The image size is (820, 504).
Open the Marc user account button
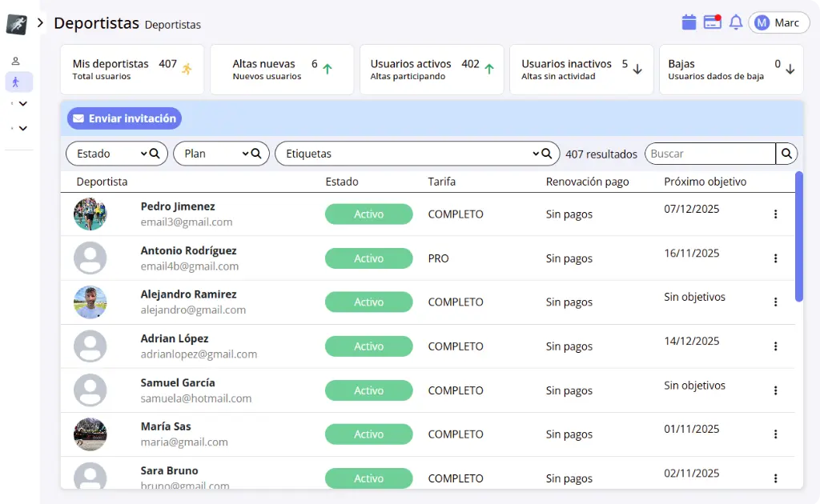click(x=778, y=22)
